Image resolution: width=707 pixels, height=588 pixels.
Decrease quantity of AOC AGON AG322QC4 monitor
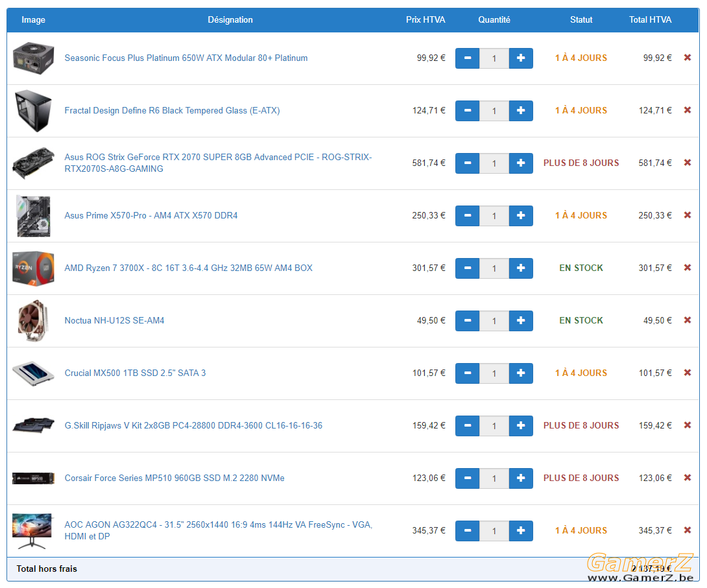468,531
